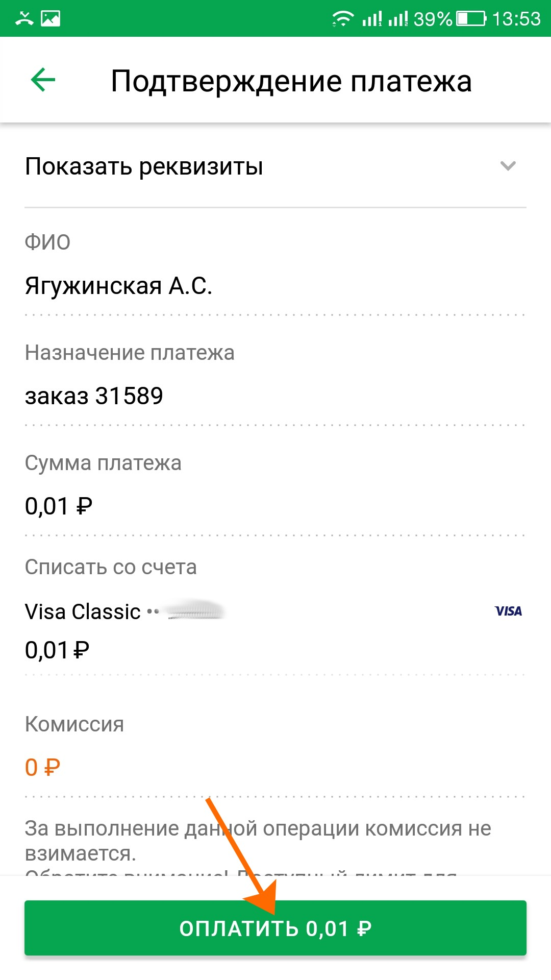Tap the clock showing 13:53
This screenshot has width=551, height=980.
pyautogui.click(x=516, y=19)
